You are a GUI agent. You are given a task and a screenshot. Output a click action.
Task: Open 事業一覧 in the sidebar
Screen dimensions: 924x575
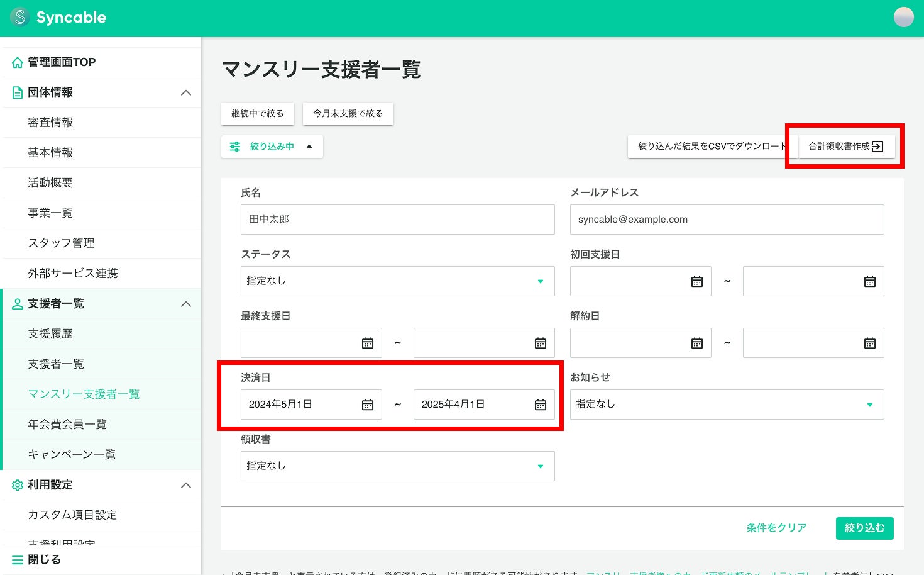click(50, 213)
